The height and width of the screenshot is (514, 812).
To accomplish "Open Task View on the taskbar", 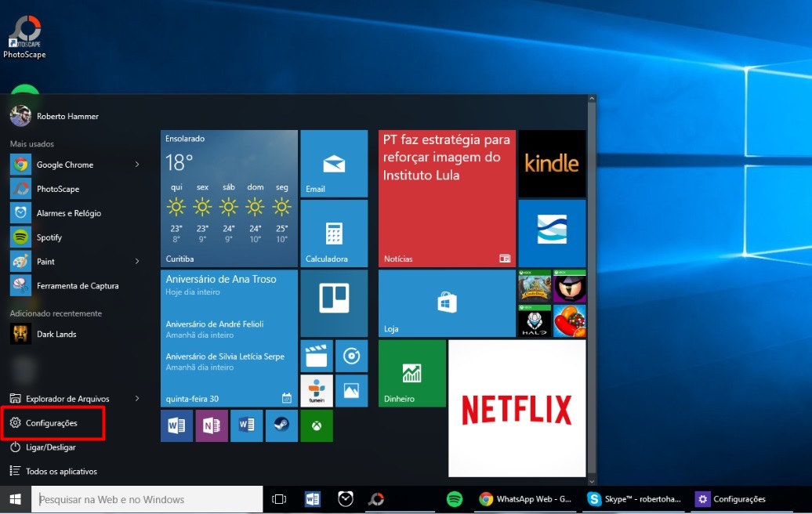I will click(x=279, y=500).
